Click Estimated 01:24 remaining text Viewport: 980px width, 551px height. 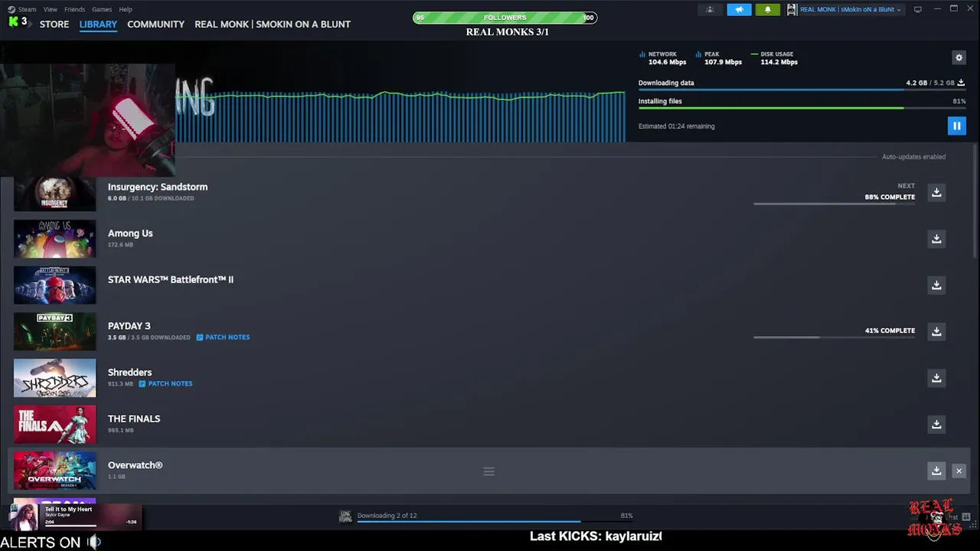pos(676,126)
